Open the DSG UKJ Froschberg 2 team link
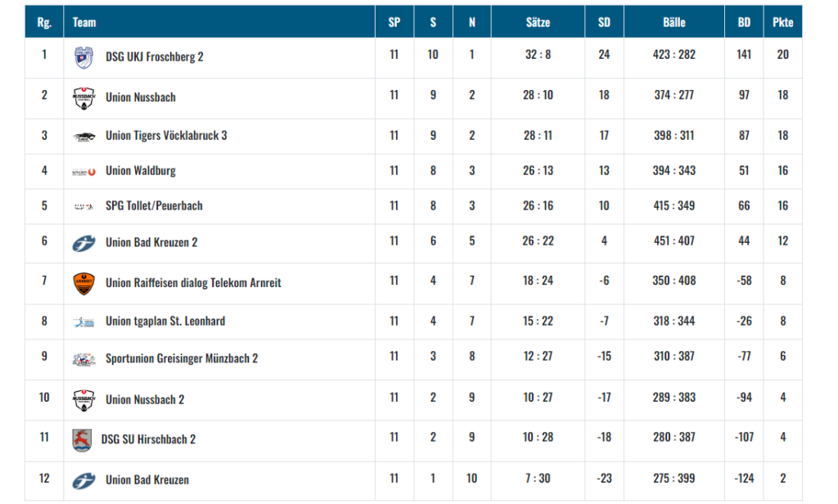Viewport: 838px width, 504px height. (x=154, y=57)
